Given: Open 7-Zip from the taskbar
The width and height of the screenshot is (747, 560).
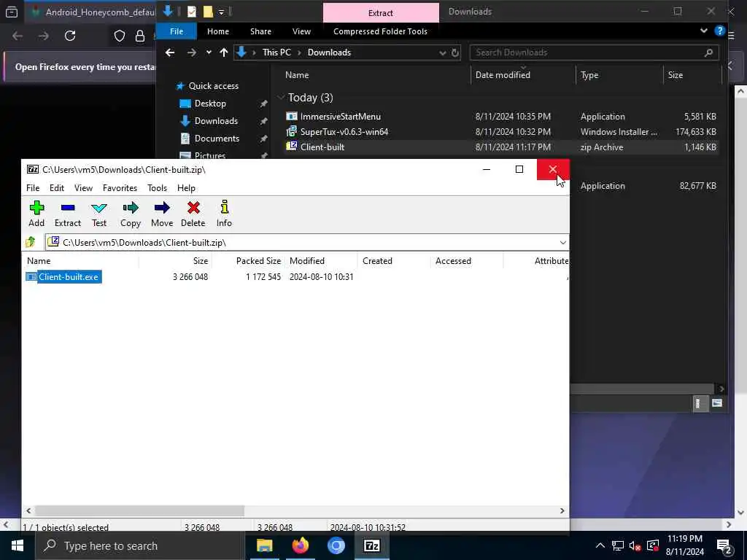Looking at the screenshot, I should pos(371,545).
